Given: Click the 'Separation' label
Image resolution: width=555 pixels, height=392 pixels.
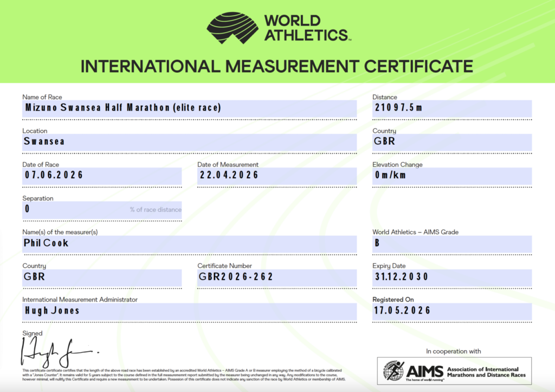Looking at the screenshot, I should pyautogui.click(x=38, y=198).
